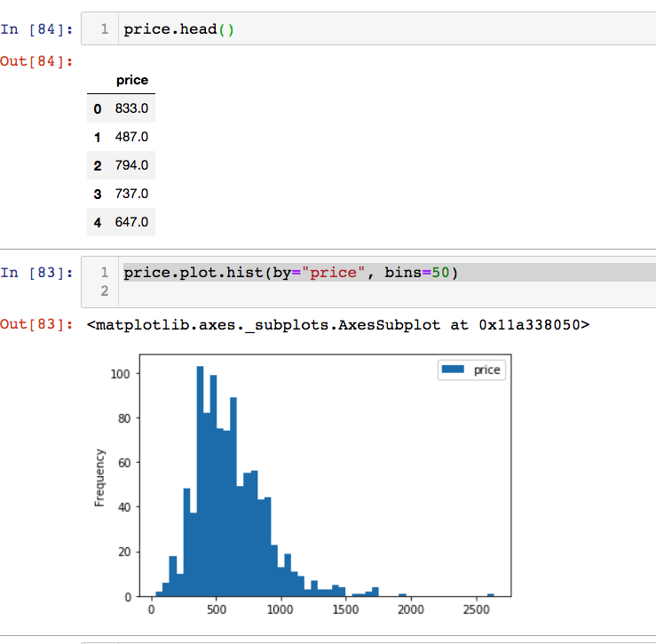Click the 2500 x-axis tick label
This screenshot has height=644, width=656.
[x=477, y=609]
